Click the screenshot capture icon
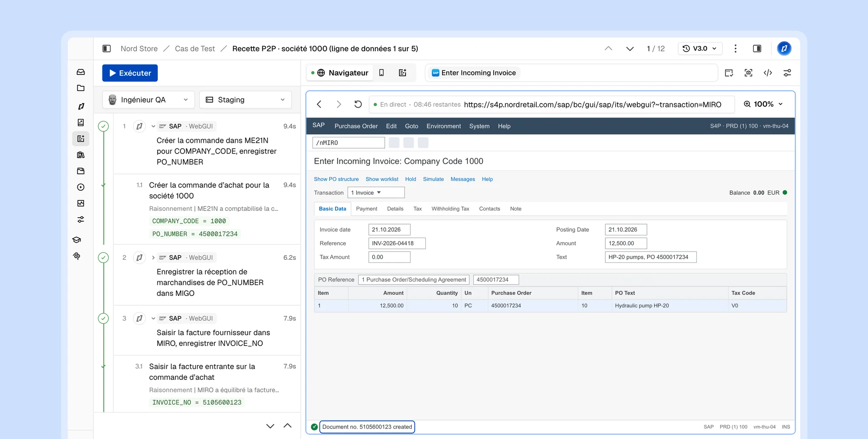 748,73
